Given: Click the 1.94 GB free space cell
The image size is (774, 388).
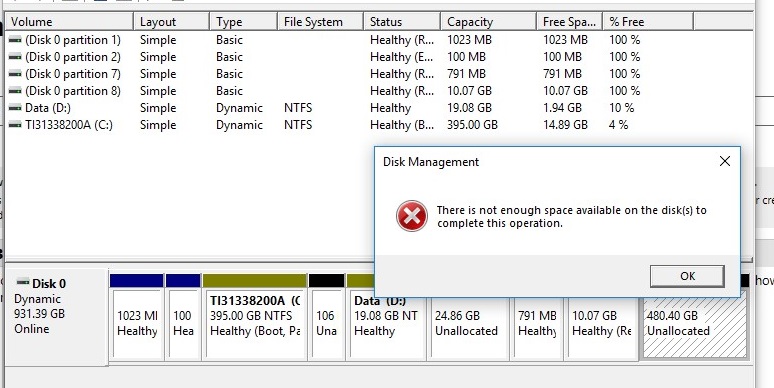Looking at the screenshot, I should point(562,108).
